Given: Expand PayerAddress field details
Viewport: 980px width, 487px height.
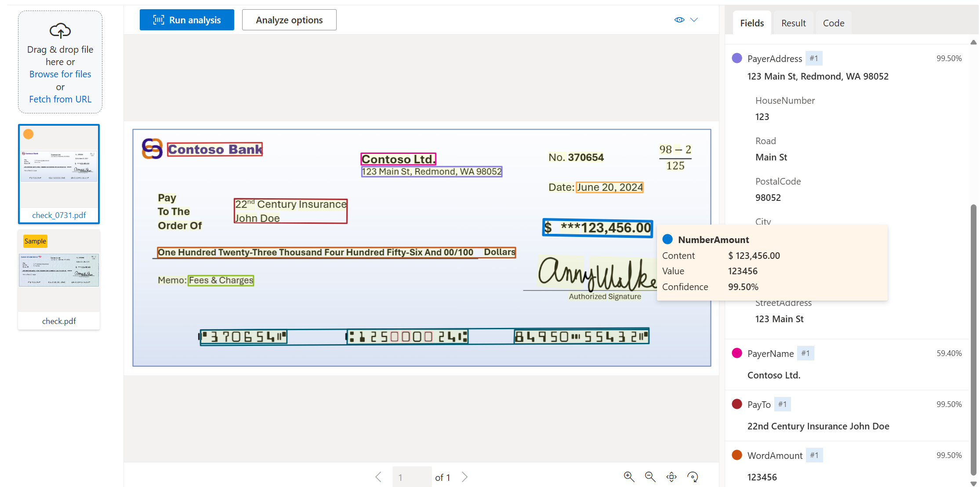Looking at the screenshot, I should 776,58.
